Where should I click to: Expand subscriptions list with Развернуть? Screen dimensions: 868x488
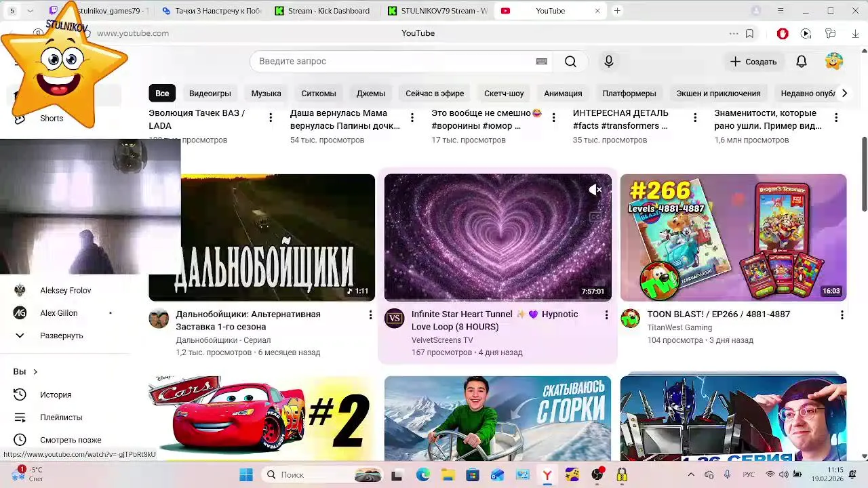click(61, 335)
